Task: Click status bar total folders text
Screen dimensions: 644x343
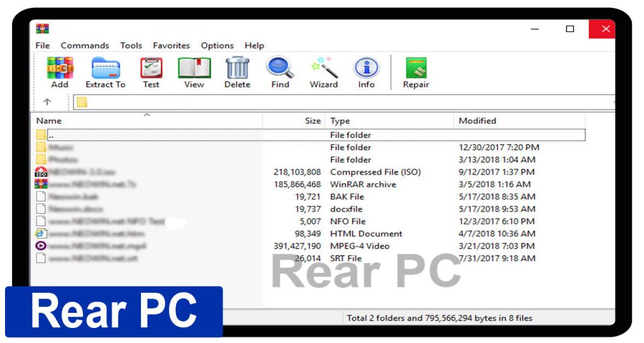Action: click(x=440, y=318)
